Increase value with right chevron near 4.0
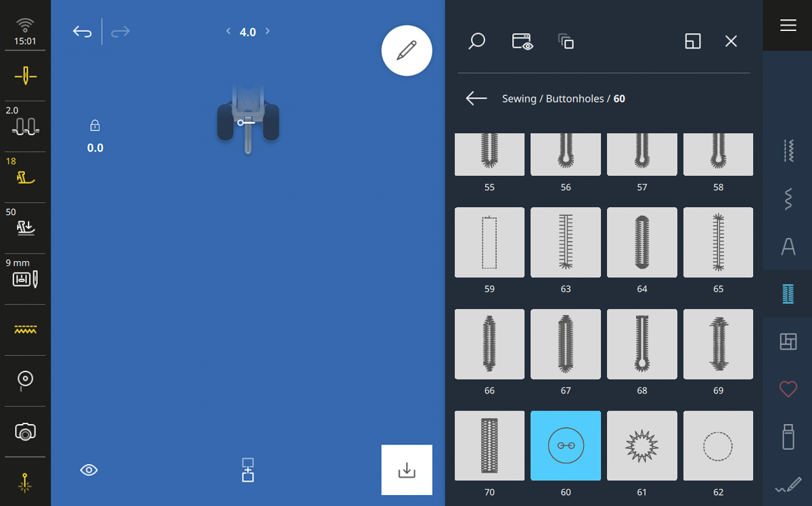Image resolution: width=812 pixels, height=506 pixels. click(268, 31)
